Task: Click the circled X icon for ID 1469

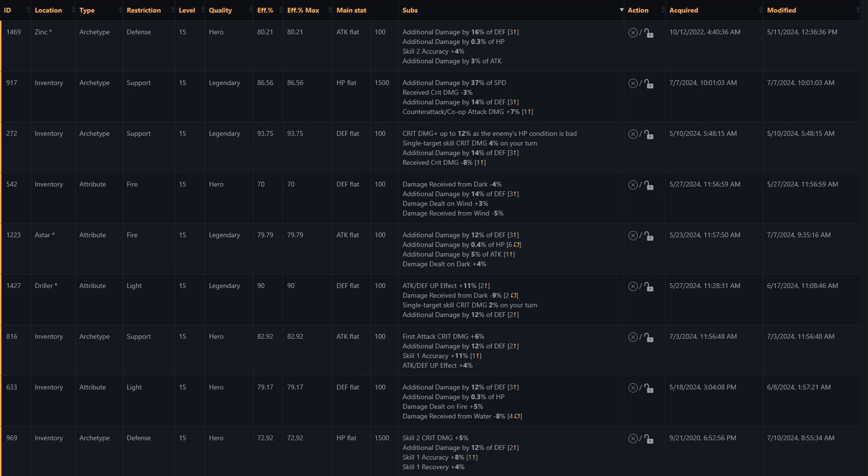Action: coord(633,33)
